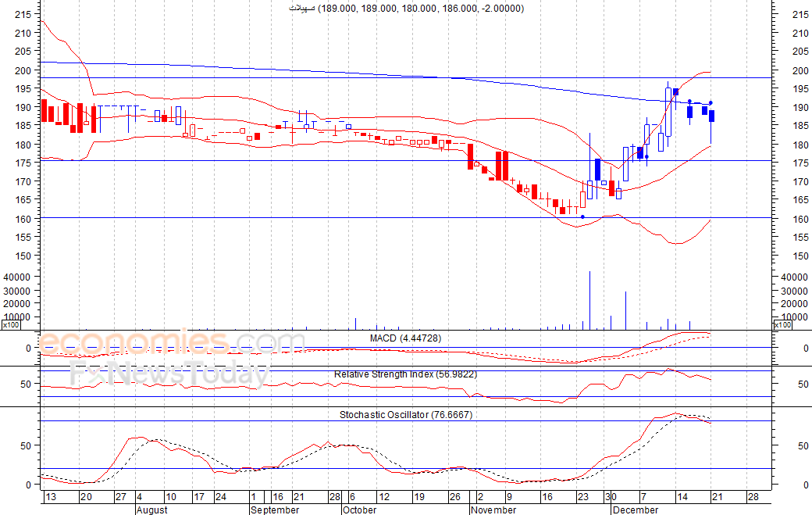Click the x100 multiplier box on right axis
The width and height of the screenshot is (812, 515).
point(782,325)
